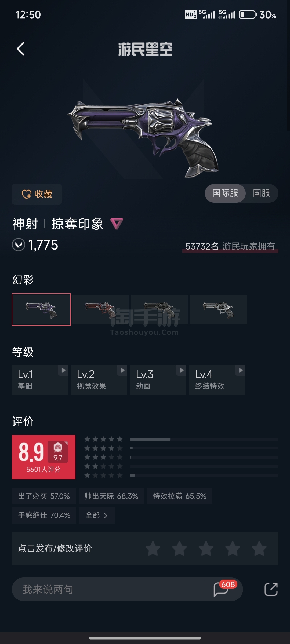Play the Lv.2 视觉效果 preview
Screen dimensions: 290x644
(x=99, y=380)
